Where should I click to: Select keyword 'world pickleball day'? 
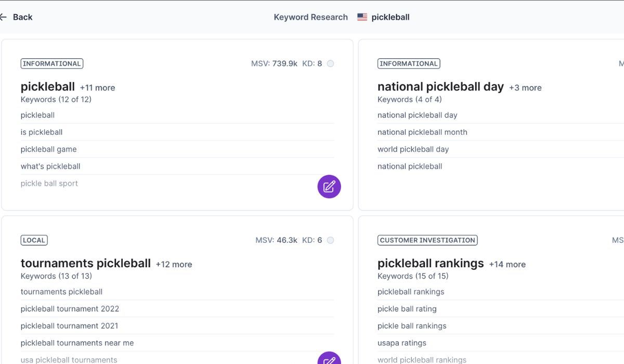point(413,149)
